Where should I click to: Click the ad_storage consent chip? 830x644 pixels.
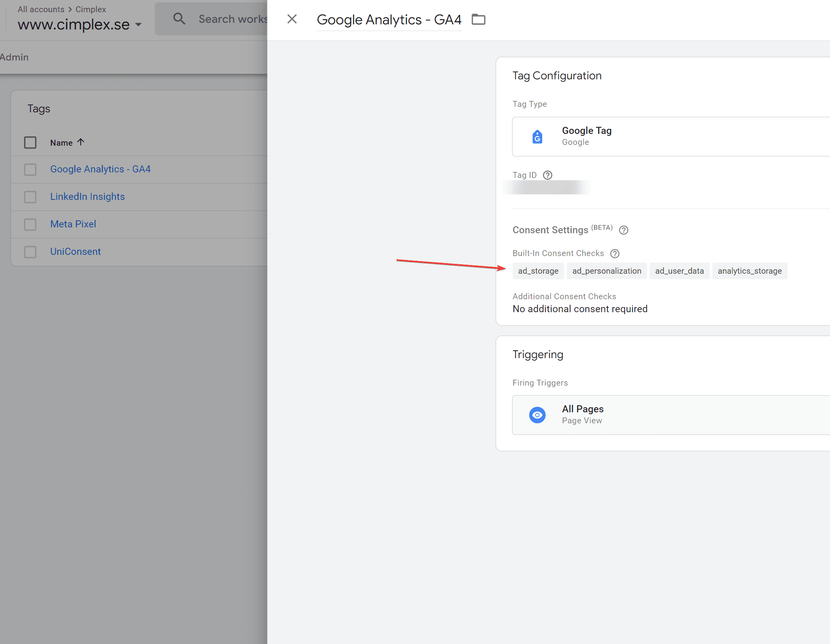click(x=538, y=271)
